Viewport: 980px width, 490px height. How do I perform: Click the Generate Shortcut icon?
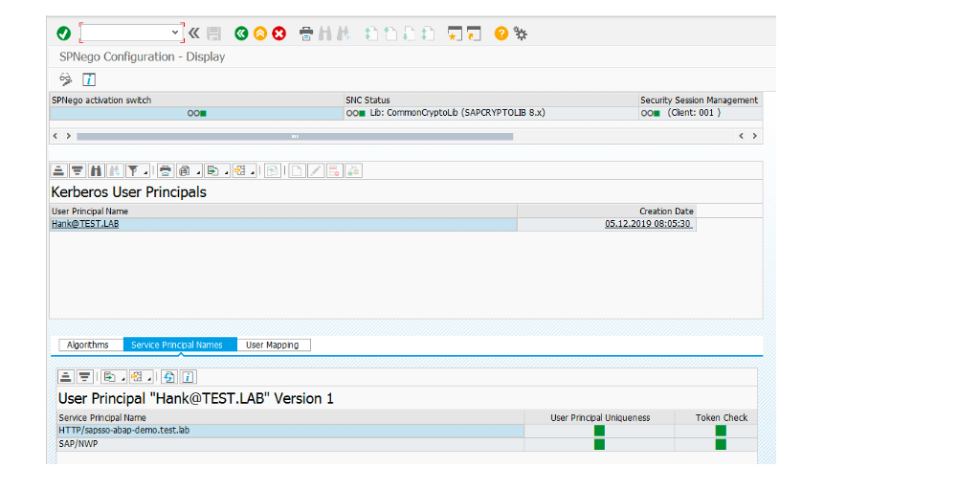point(475,33)
